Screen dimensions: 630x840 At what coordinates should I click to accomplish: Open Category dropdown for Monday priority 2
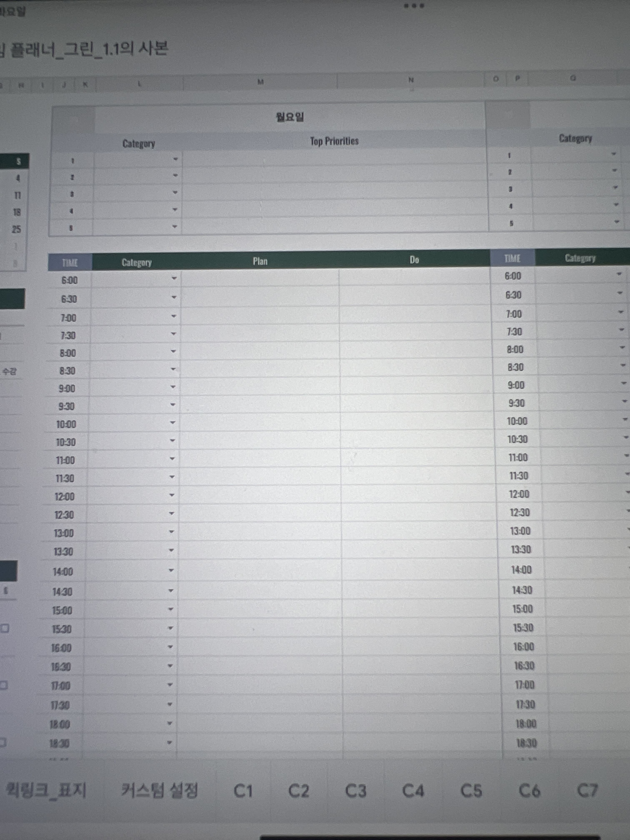point(175,176)
